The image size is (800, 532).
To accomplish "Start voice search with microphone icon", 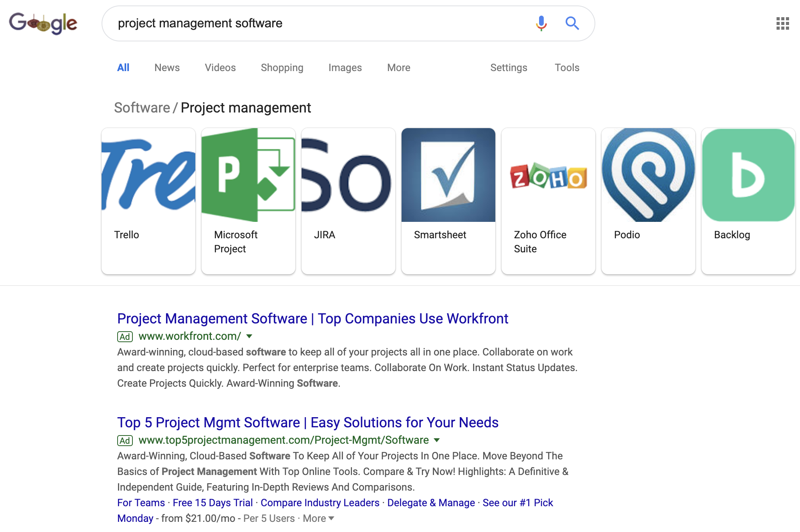I will pyautogui.click(x=541, y=23).
